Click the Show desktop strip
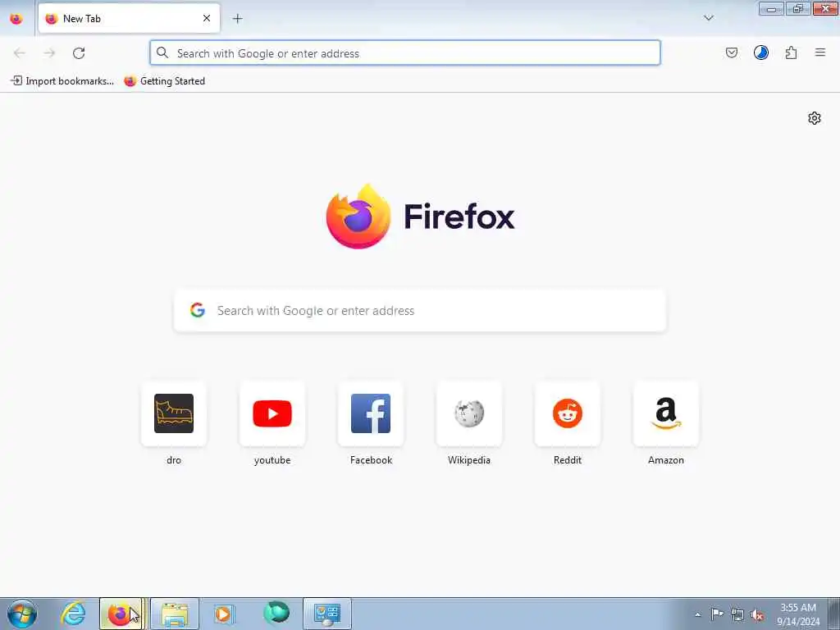Screen dimensions: 840x630 834,614
